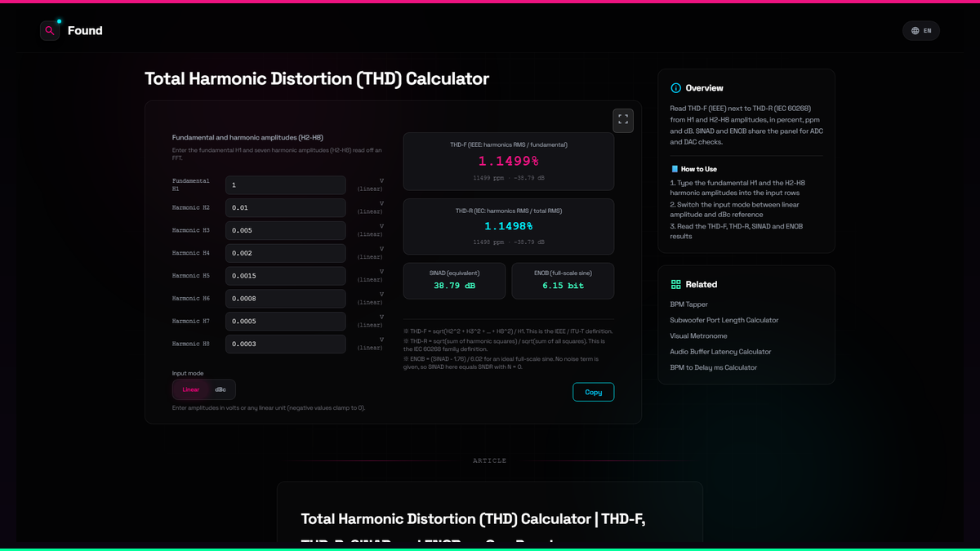Click the ARTICLE section divider label

tap(490, 461)
